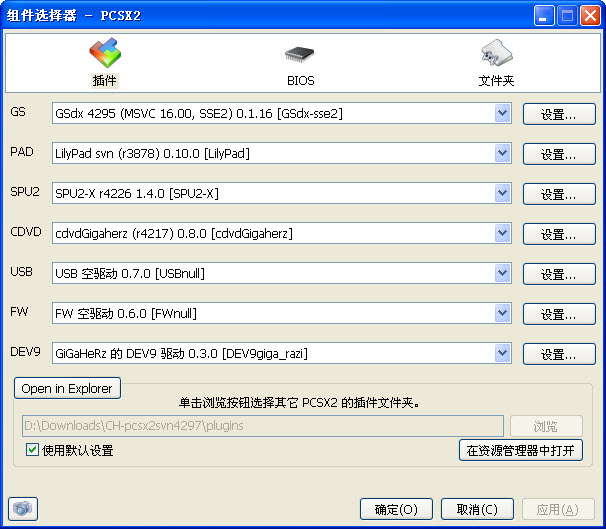
Task: Click the SPU2-X r4226 selection text
Action: click(x=137, y=194)
